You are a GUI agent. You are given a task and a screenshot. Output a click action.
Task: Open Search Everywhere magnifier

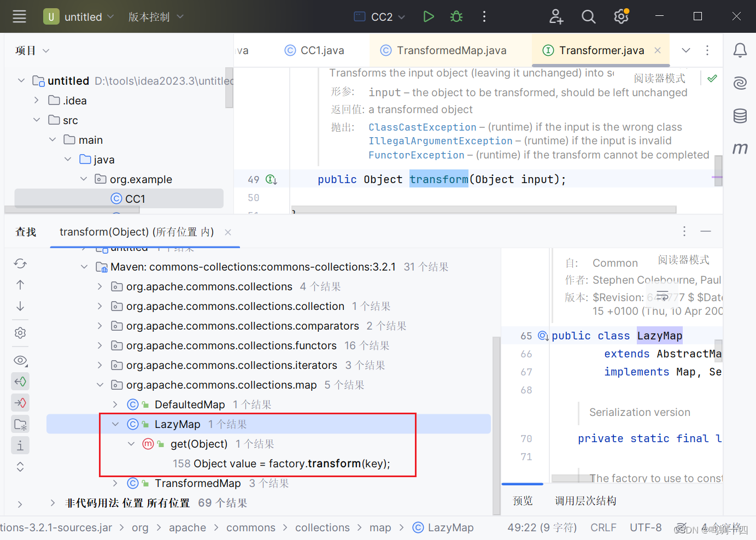pyautogui.click(x=589, y=16)
